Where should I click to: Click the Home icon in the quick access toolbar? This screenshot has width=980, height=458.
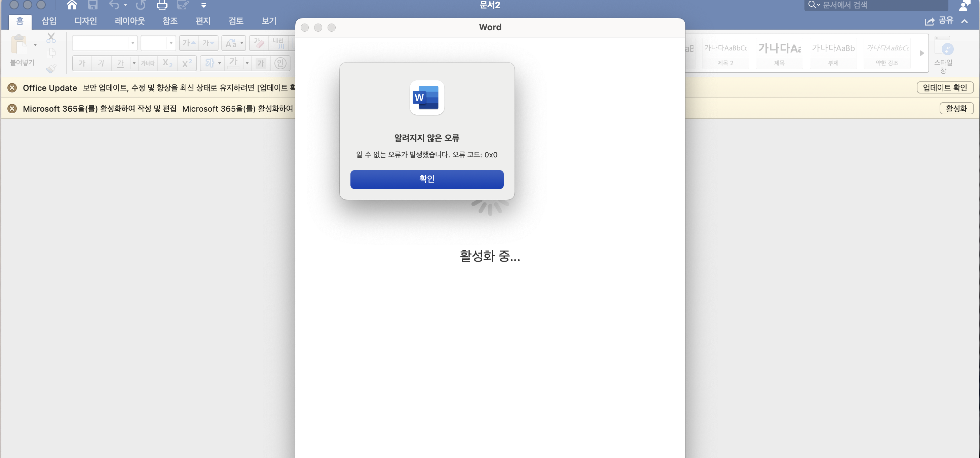point(72,5)
